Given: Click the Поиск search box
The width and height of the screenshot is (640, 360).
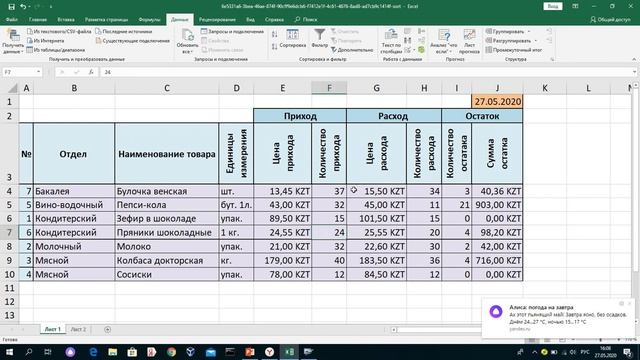Looking at the screenshot, I should [306, 20].
